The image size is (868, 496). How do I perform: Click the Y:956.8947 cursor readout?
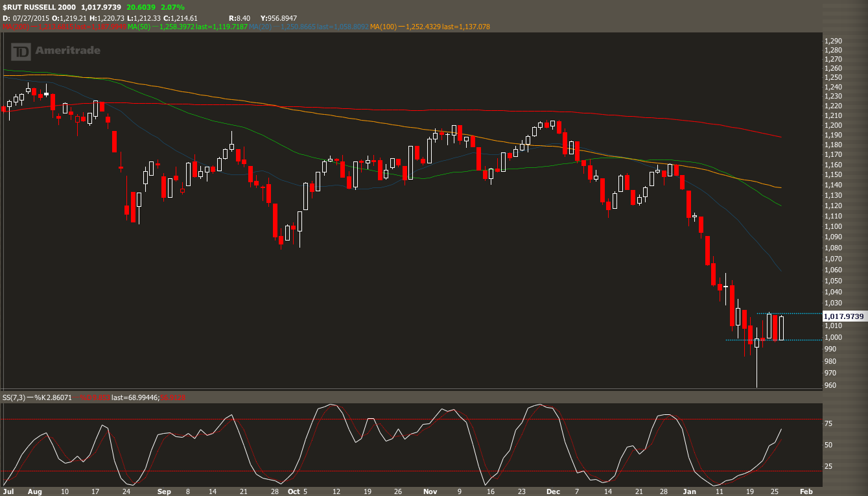click(279, 18)
